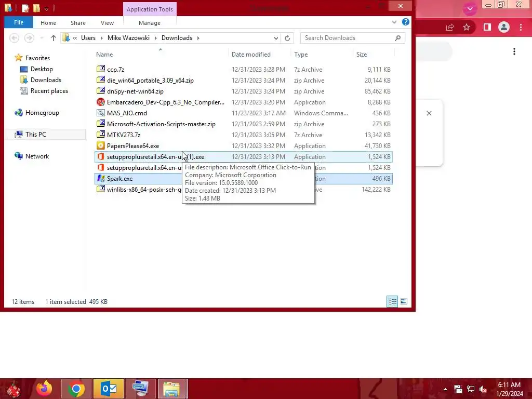The image size is (532, 399).
Task: Click the Application Tools contextual tab header
Action: (150, 9)
